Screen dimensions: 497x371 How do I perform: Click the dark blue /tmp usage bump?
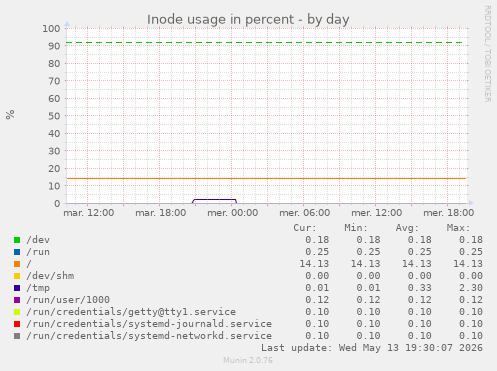[x=214, y=200]
